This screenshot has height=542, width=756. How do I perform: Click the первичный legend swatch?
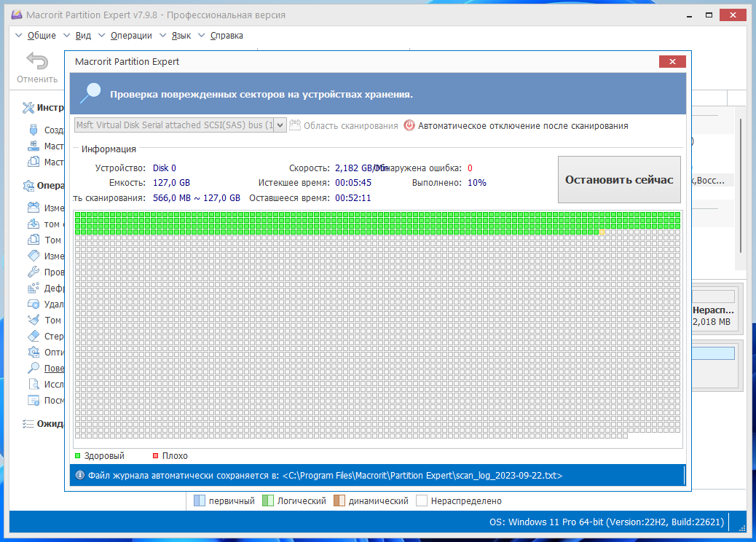199,500
